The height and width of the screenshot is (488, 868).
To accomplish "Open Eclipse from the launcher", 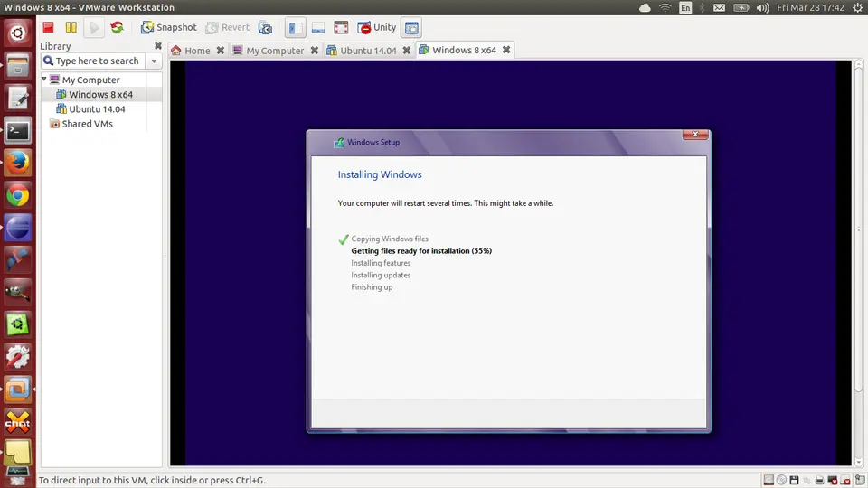I will (18, 228).
